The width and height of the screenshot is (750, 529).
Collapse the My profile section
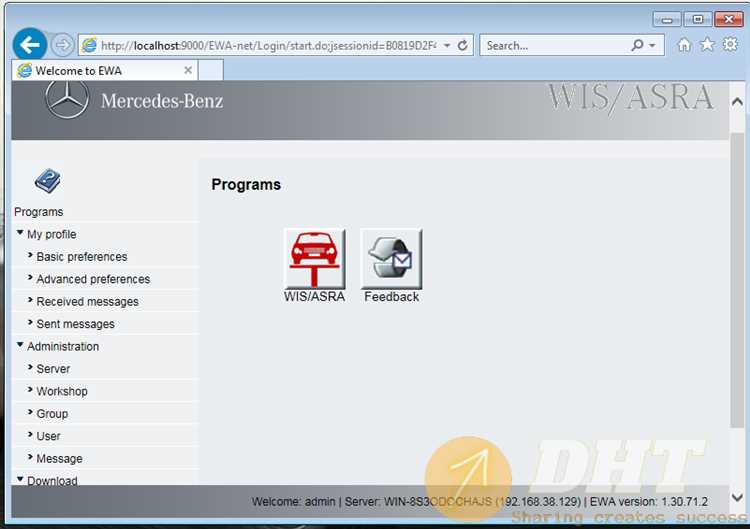[20, 233]
